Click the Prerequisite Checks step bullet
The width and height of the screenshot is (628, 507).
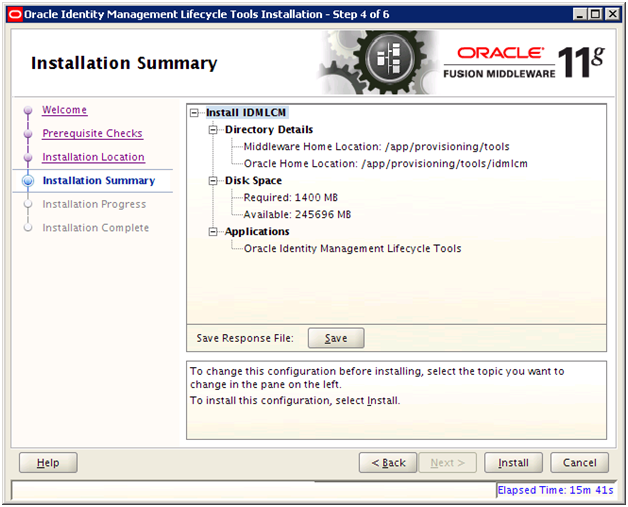click(28, 134)
